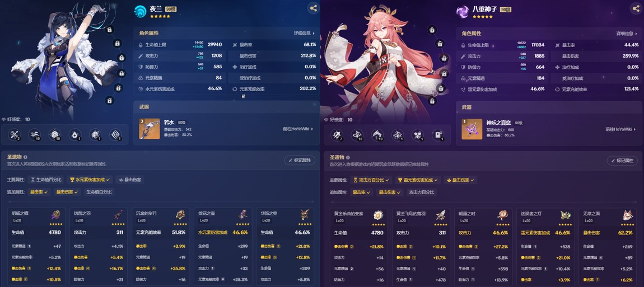Open the 若水 bow weapon icon

pyautogui.click(x=150, y=129)
